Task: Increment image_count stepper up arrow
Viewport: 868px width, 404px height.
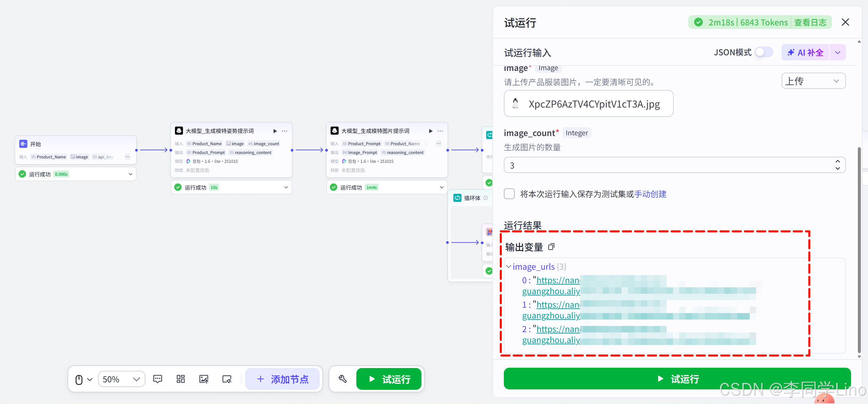Action: click(x=837, y=161)
